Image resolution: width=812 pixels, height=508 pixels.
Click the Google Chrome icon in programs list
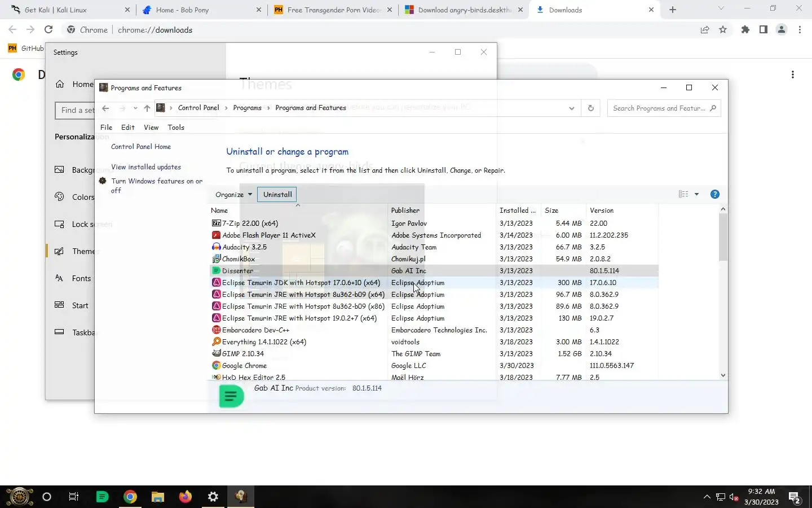pos(216,365)
